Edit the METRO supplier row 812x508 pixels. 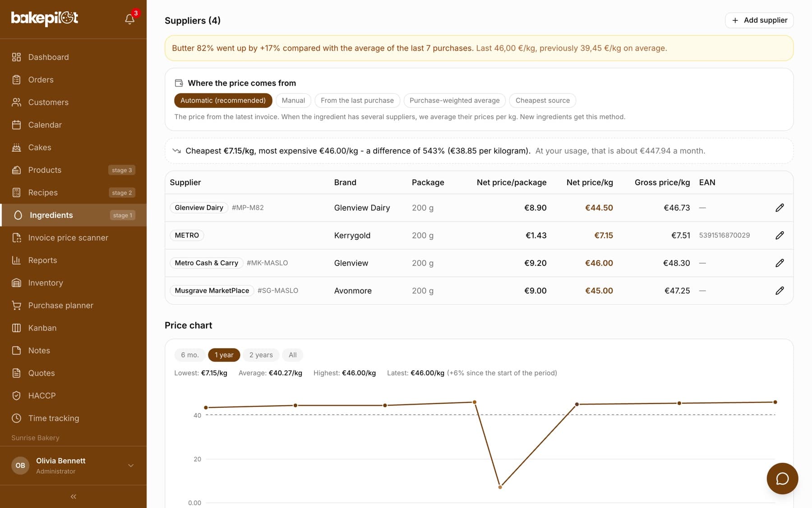tap(780, 235)
